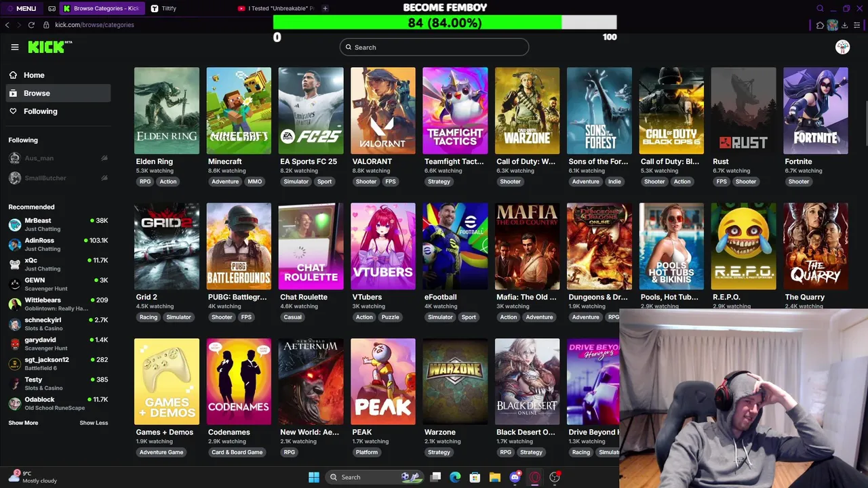Open the R.E.P.O. category cover
Screen dimensions: 868x488
tap(743, 246)
